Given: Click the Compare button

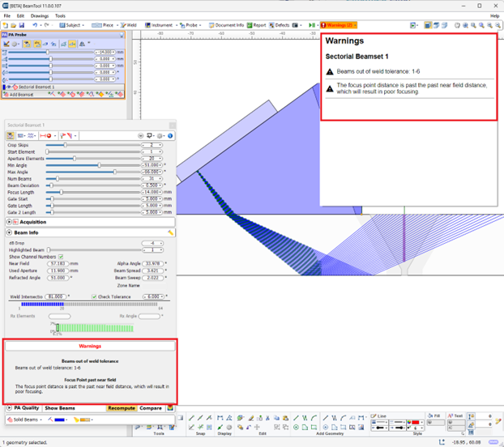Looking at the screenshot, I should point(150,408).
